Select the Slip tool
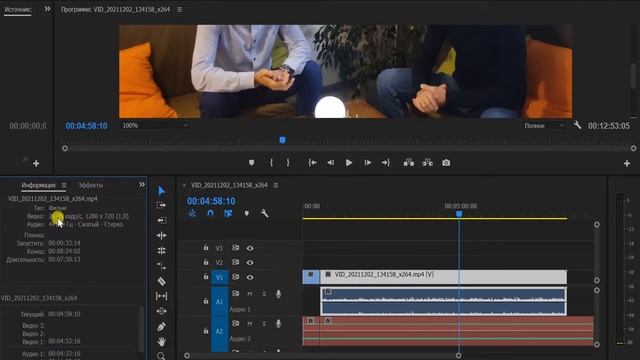The image size is (640, 360). coord(162,296)
